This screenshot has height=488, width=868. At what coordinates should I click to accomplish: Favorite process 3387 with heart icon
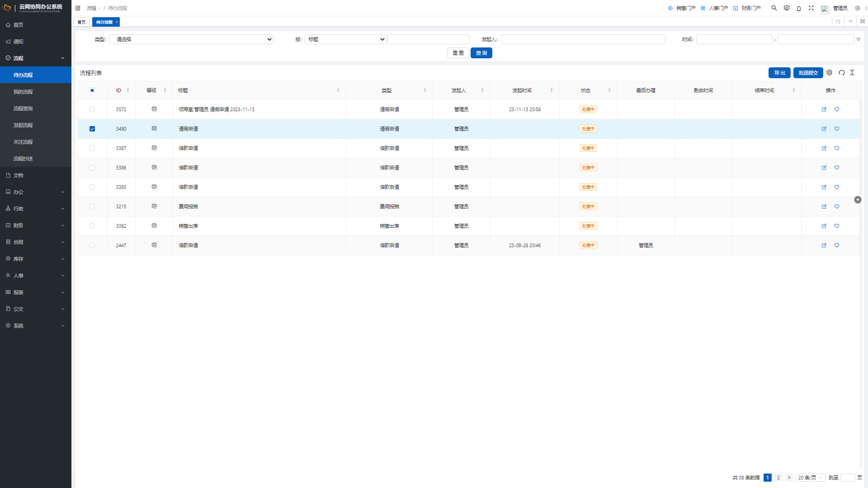point(837,148)
